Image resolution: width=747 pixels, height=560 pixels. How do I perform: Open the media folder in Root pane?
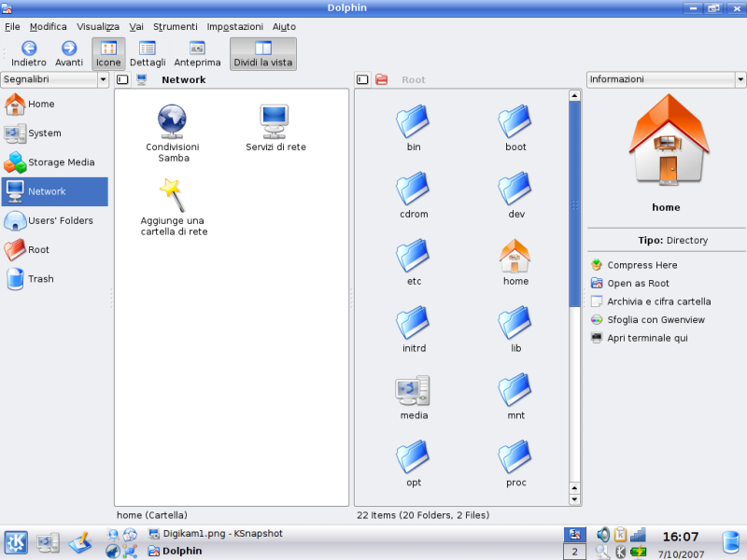pos(413,390)
